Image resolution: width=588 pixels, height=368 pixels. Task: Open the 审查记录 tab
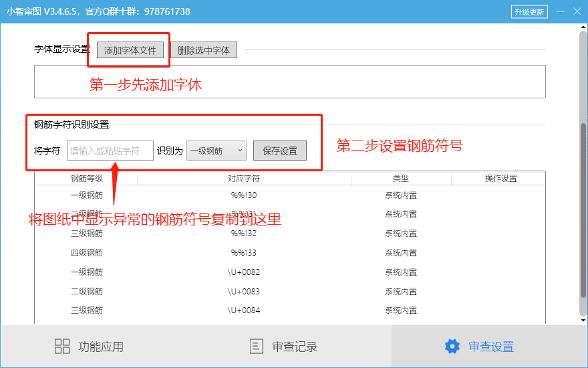[x=294, y=347]
